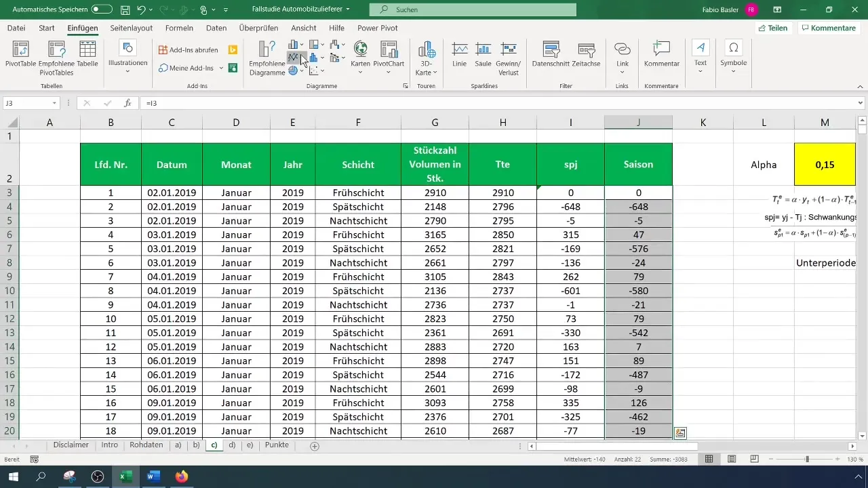Open the Kommentare pane button
The height and width of the screenshot is (488, 868).
828,28
